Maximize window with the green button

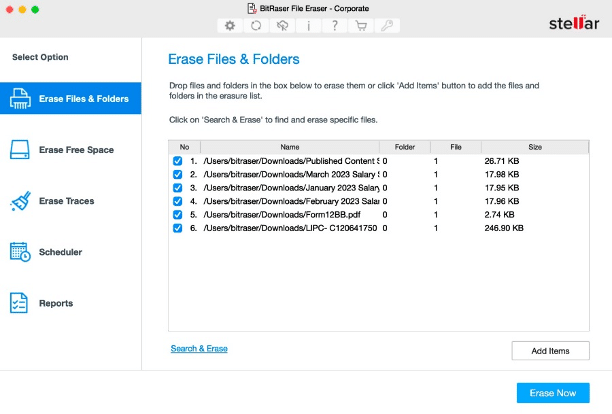tap(35, 9)
